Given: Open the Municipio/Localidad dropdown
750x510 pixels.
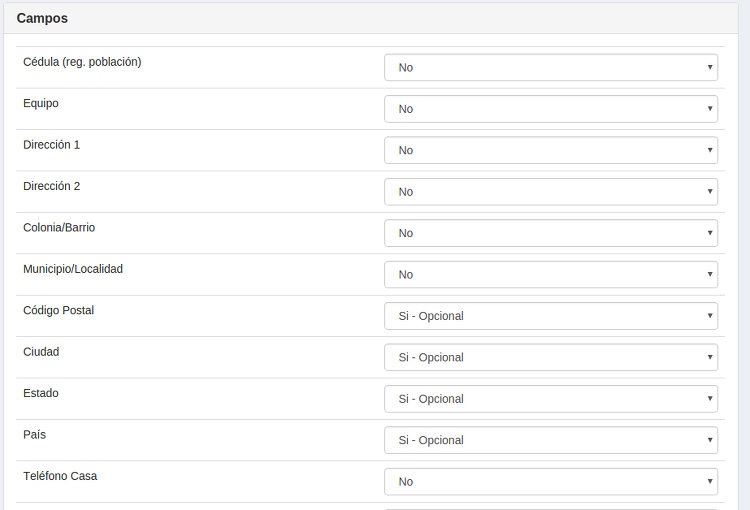Looking at the screenshot, I should (x=551, y=275).
